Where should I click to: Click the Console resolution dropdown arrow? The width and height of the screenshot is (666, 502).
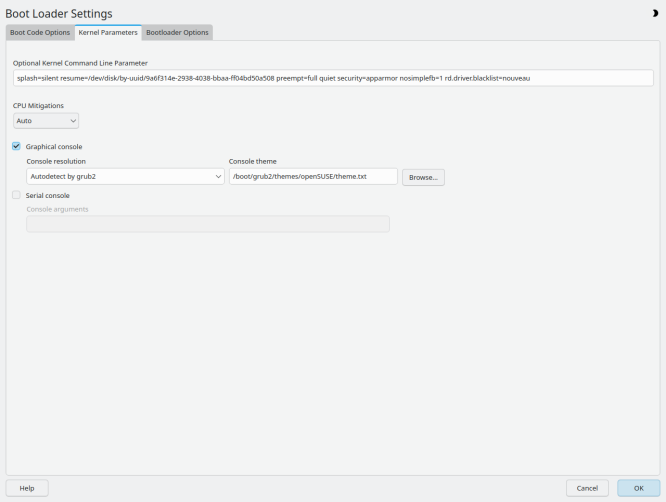[x=218, y=176]
